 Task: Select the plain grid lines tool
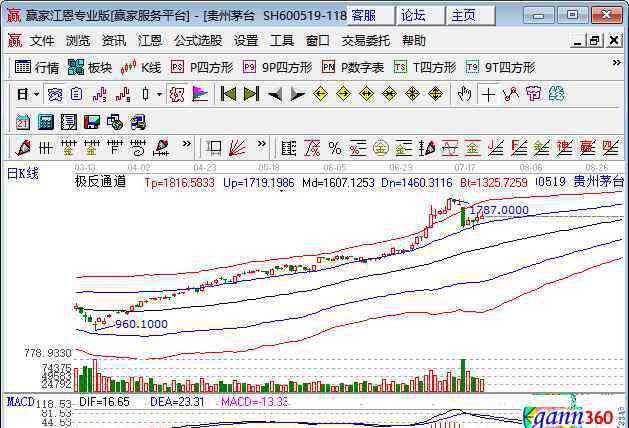click(x=45, y=148)
